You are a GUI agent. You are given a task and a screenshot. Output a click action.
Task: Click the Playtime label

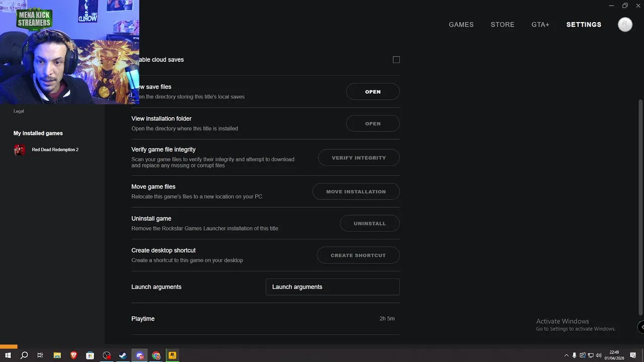pos(143,319)
